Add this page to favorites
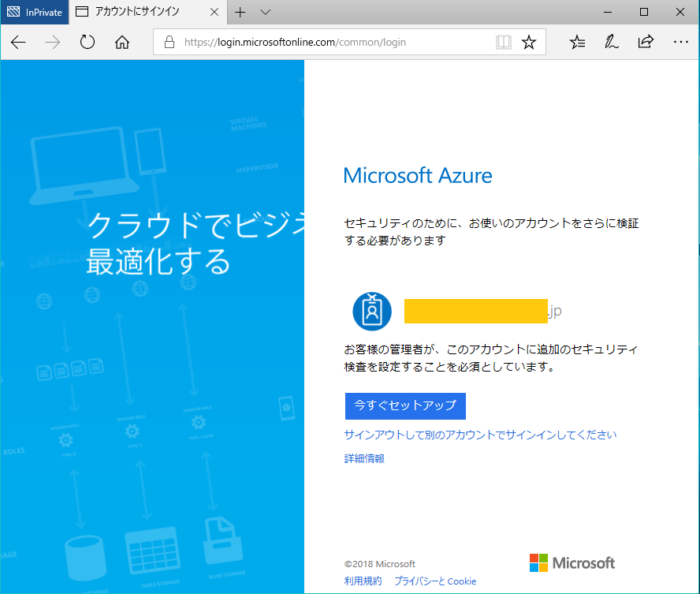 point(528,42)
